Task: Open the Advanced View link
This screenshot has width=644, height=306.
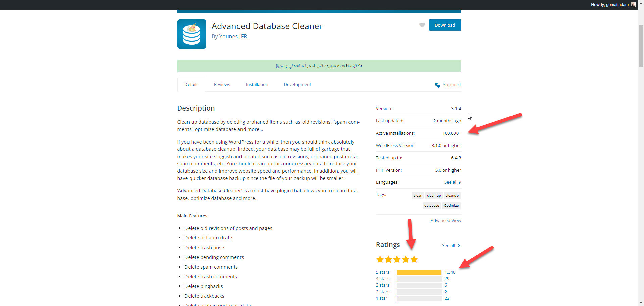Action: (446, 221)
